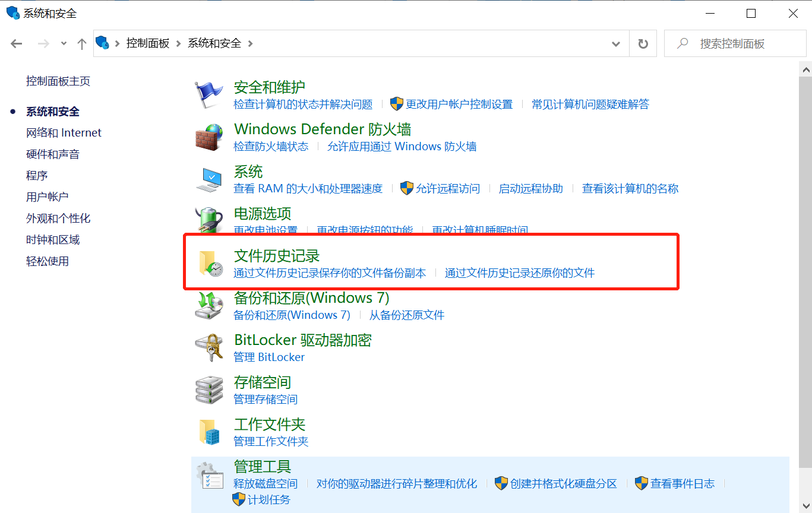Click the 搜索控制面板 search field
Image resolution: width=812 pixels, height=513 pixels.
point(735,43)
